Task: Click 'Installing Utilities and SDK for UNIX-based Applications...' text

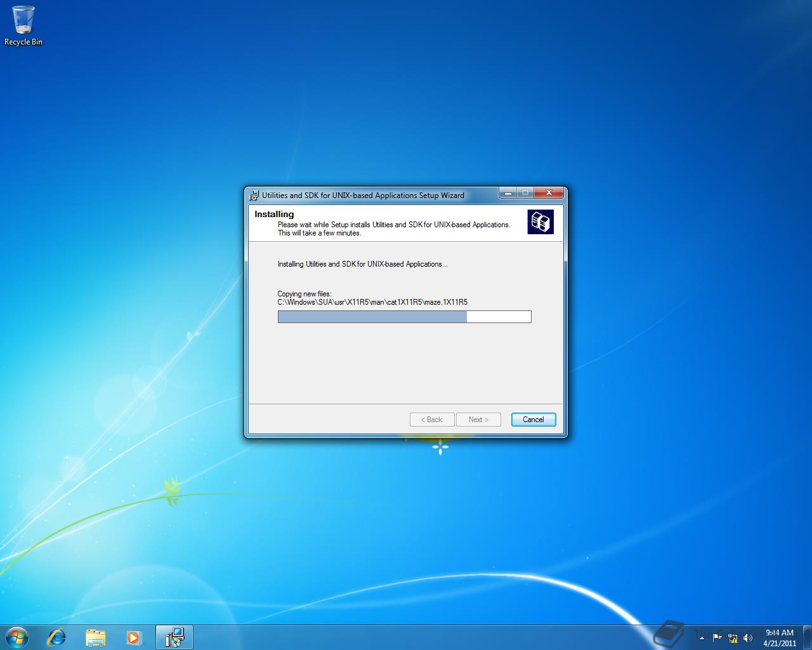Action: pyautogui.click(x=362, y=264)
